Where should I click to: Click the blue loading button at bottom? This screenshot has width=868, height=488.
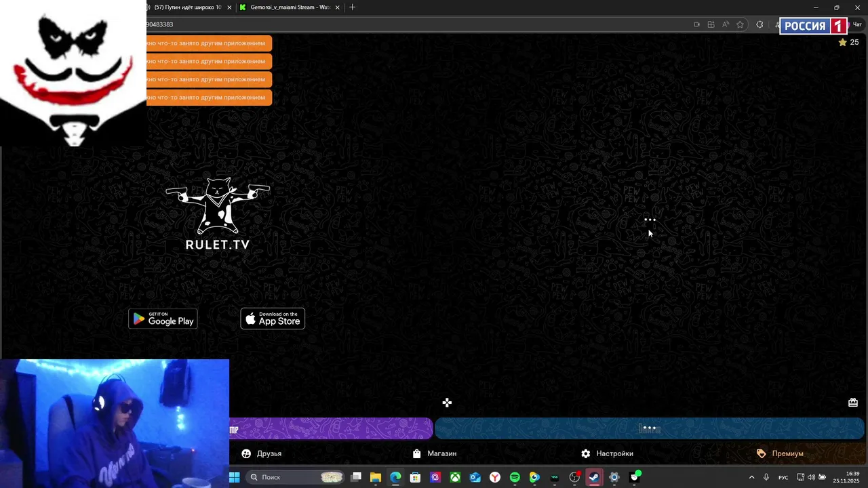coord(650,428)
